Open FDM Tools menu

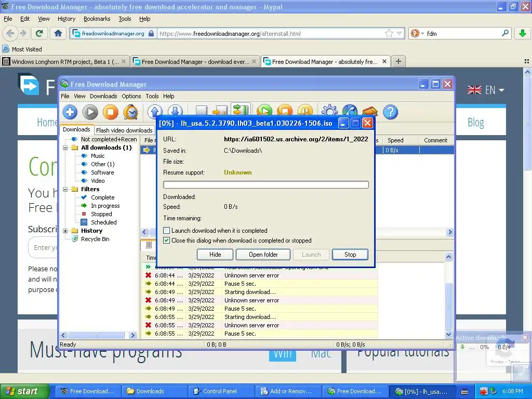[152, 96]
